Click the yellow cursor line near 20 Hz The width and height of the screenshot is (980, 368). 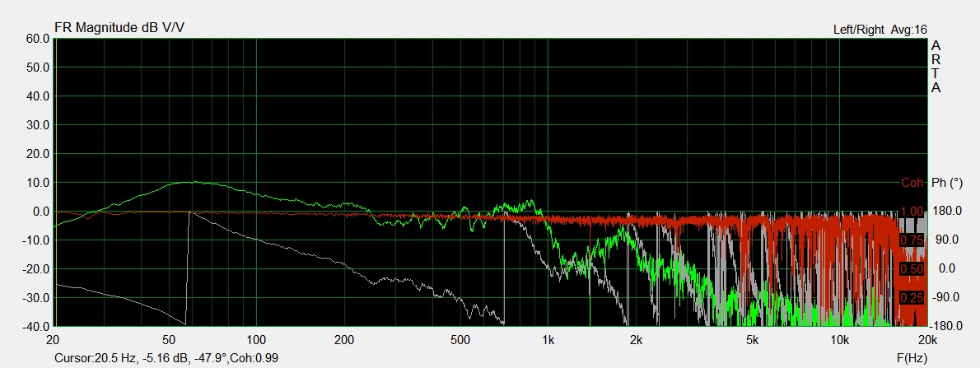pyautogui.click(x=56, y=182)
